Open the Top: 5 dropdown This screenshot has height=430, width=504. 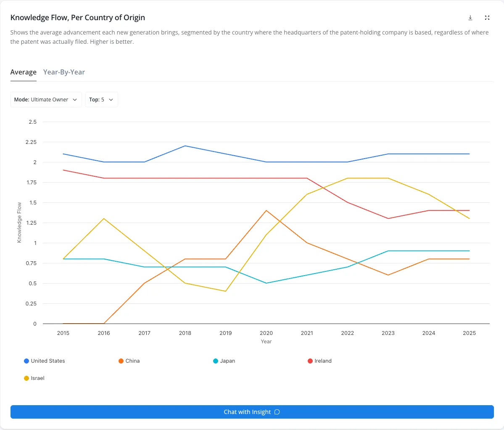102,100
